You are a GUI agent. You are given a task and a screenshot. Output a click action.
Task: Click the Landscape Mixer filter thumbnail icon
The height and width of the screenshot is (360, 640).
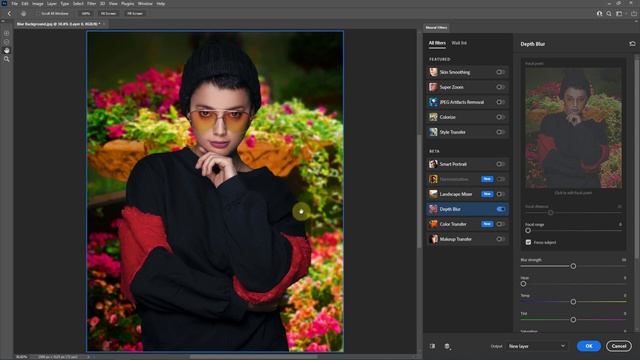[433, 194]
